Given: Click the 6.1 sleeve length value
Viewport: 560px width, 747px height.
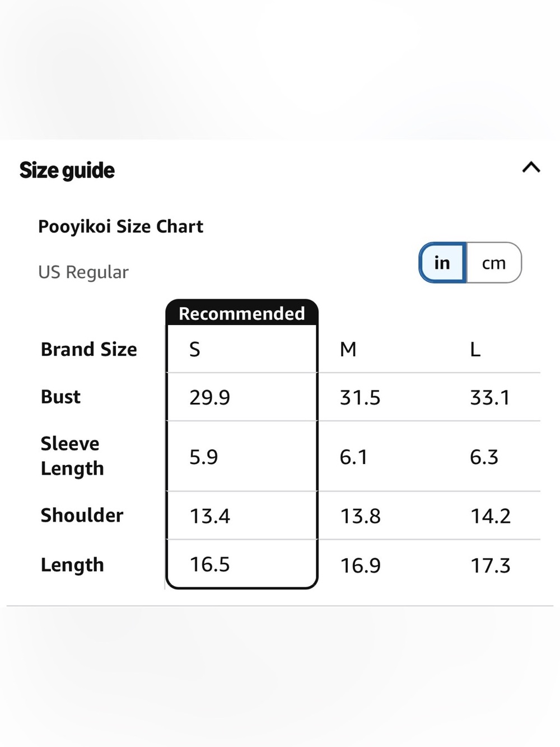Looking at the screenshot, I should pyautogui.click(x=353, y=457).
